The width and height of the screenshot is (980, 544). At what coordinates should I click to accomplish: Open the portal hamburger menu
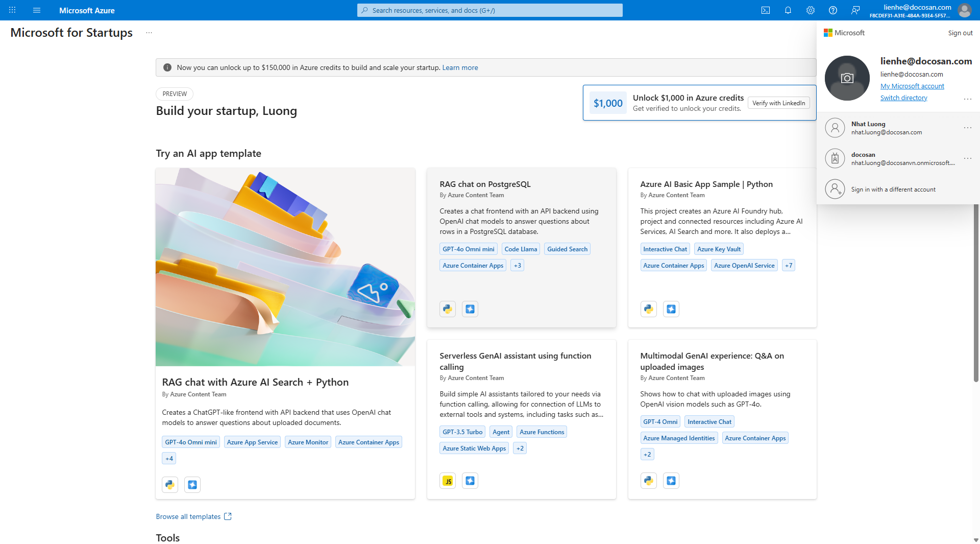click(37, 10)
